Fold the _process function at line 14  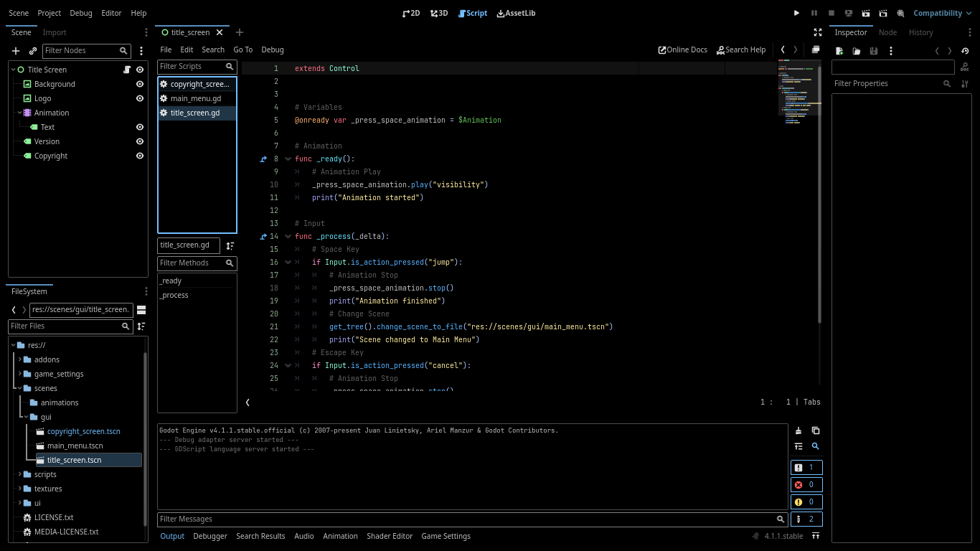[288, 236]
